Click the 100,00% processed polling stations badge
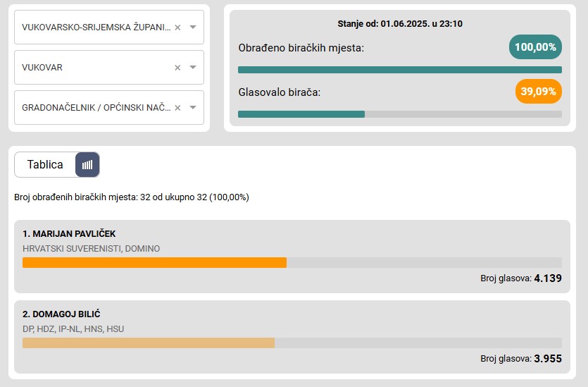 535,47
